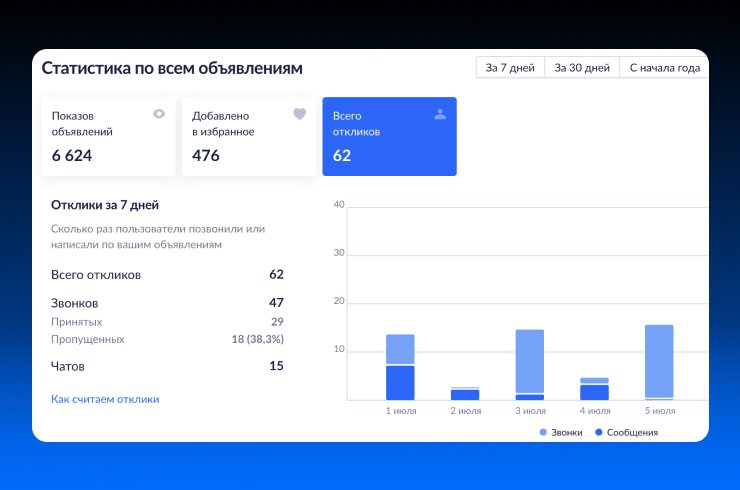
Task: Select the Всего откликов blue card
Action: coord(389,136)
